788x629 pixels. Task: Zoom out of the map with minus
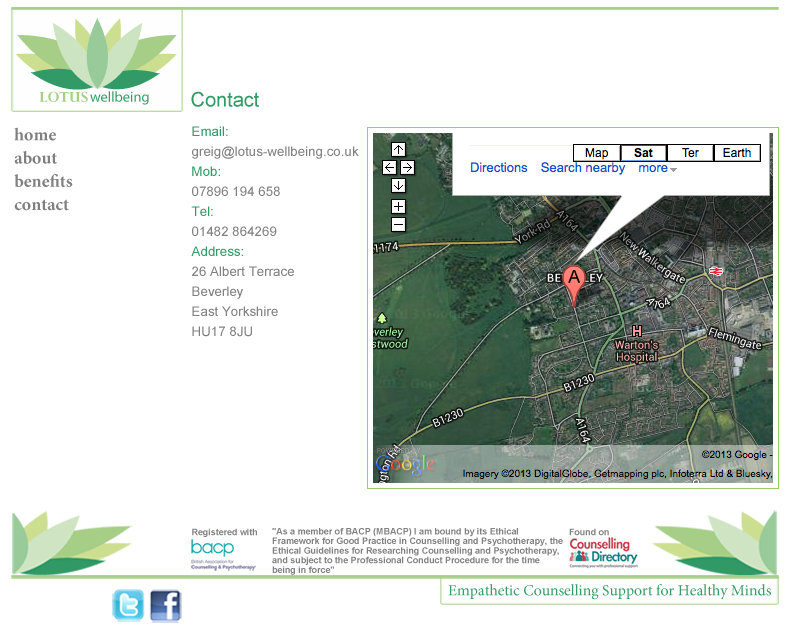pos(398,225)
